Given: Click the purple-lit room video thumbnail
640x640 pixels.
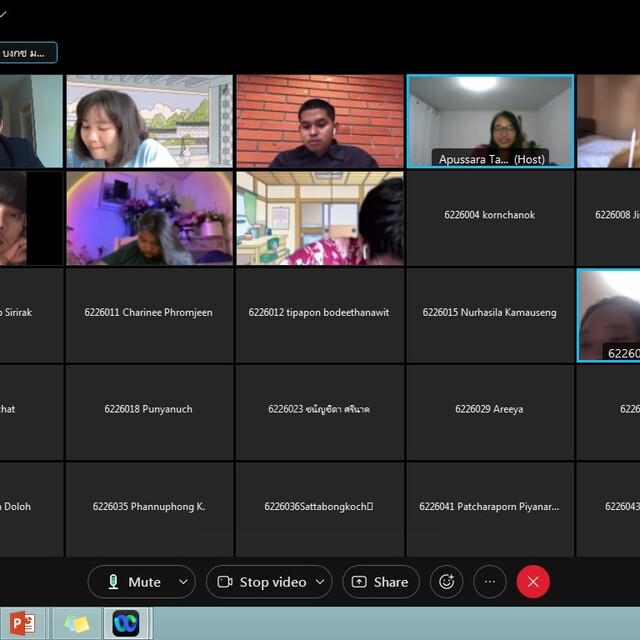Looking at the screenshot, I should tap(149, 217).
